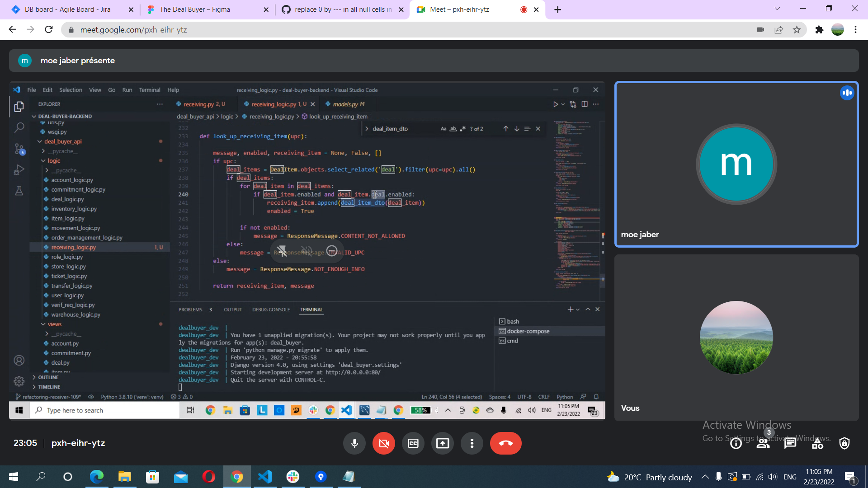
Task: Open the tab search dropdown arrow in Chrome
Action: point(777,9)
